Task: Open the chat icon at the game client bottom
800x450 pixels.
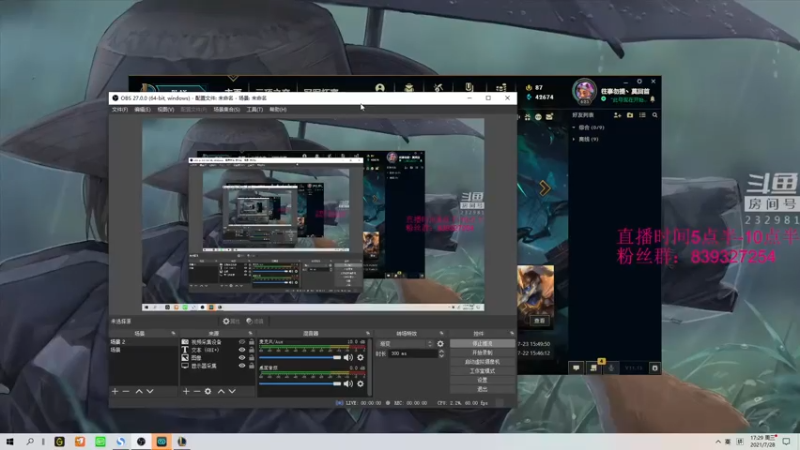Action: tap(576, 368)
